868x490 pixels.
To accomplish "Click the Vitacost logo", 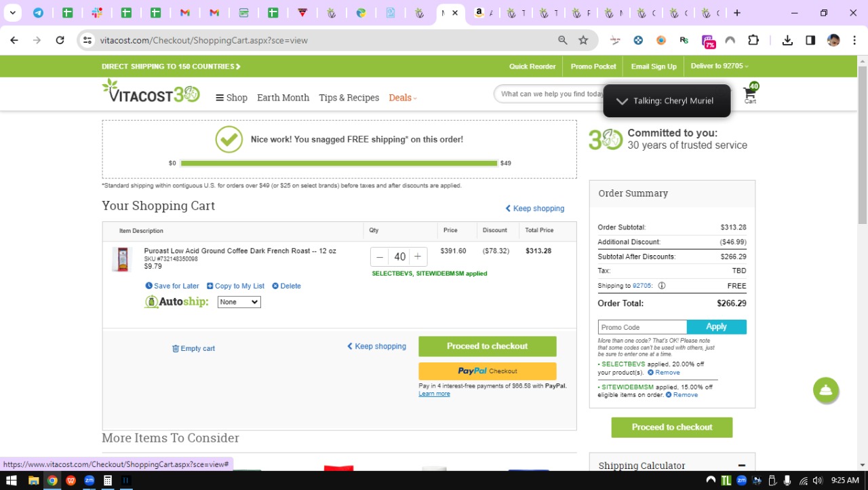I will [x=151, y=92].
